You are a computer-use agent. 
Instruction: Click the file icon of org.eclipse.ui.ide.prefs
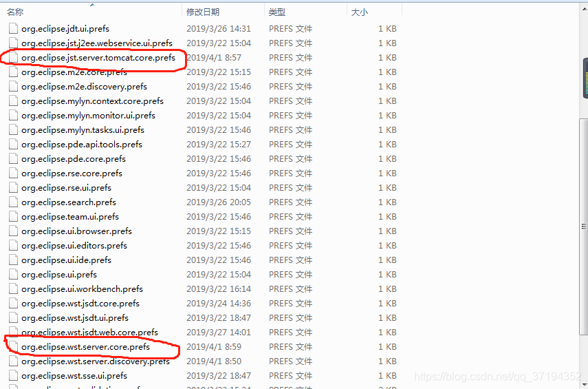pos(13,260)
